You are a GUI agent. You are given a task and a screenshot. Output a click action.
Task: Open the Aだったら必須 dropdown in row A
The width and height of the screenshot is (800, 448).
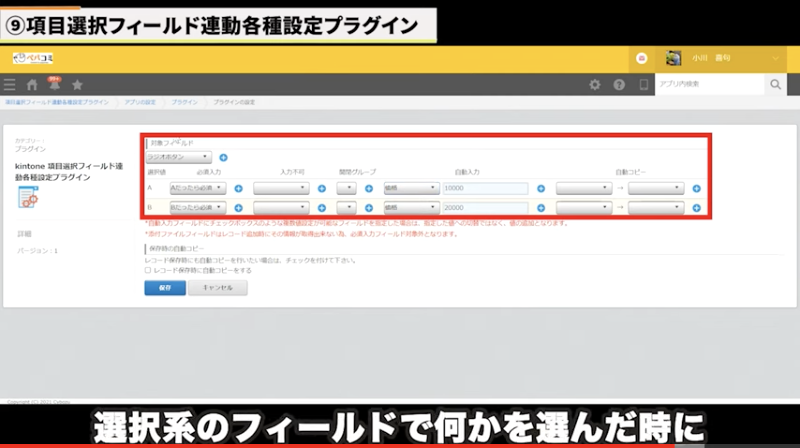coord(197,188)
